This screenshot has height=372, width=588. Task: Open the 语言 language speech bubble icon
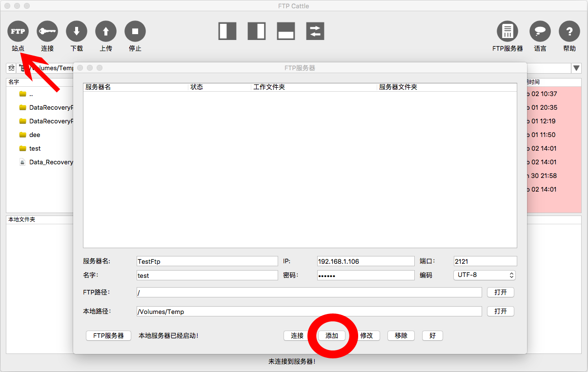(540, 31)
